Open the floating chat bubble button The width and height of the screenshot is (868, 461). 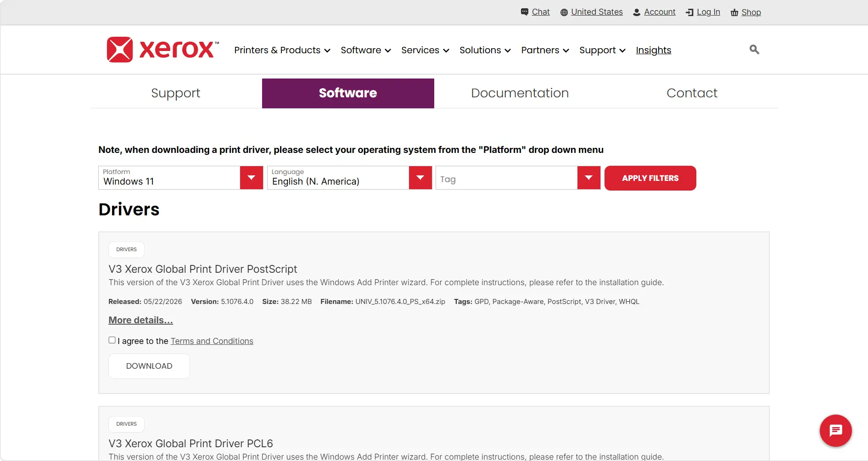pyautogui.click(x=835, y=431)
